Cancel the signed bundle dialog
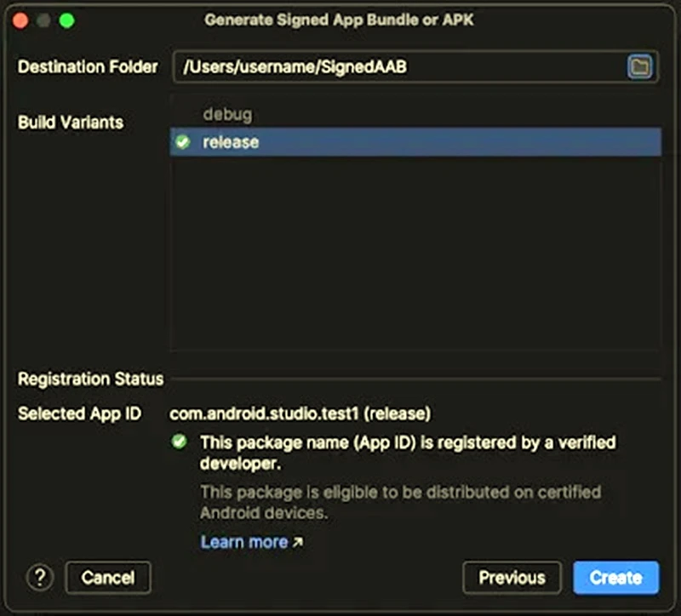The image size is (681, 616). click(x=108, y=578)
